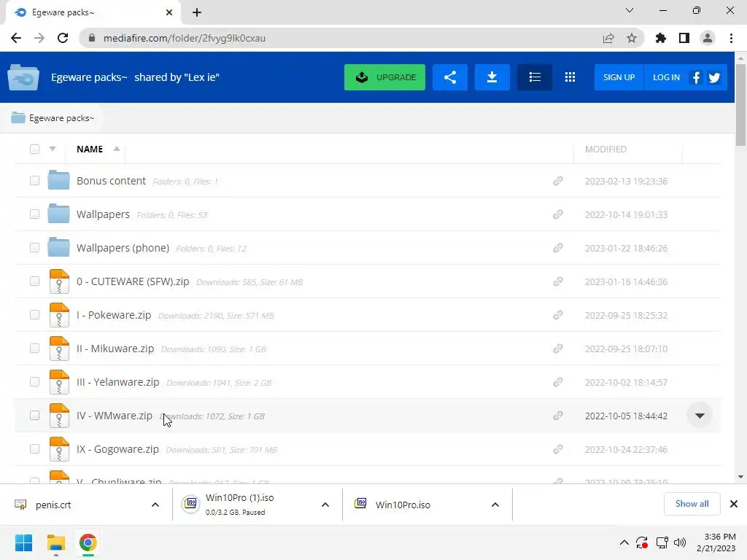Check the Wallpapers row checkbox
The height and width of the screenshot is (560, 747).
[x=34, y=214]
